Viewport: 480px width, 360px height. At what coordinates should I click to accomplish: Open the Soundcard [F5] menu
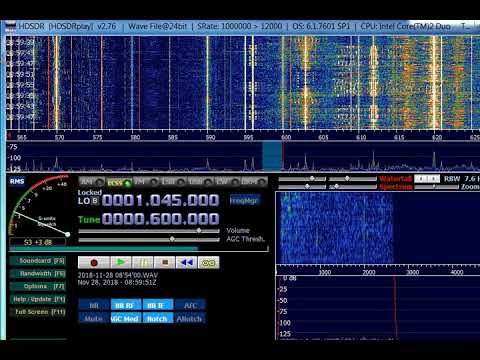coord(38,261)
